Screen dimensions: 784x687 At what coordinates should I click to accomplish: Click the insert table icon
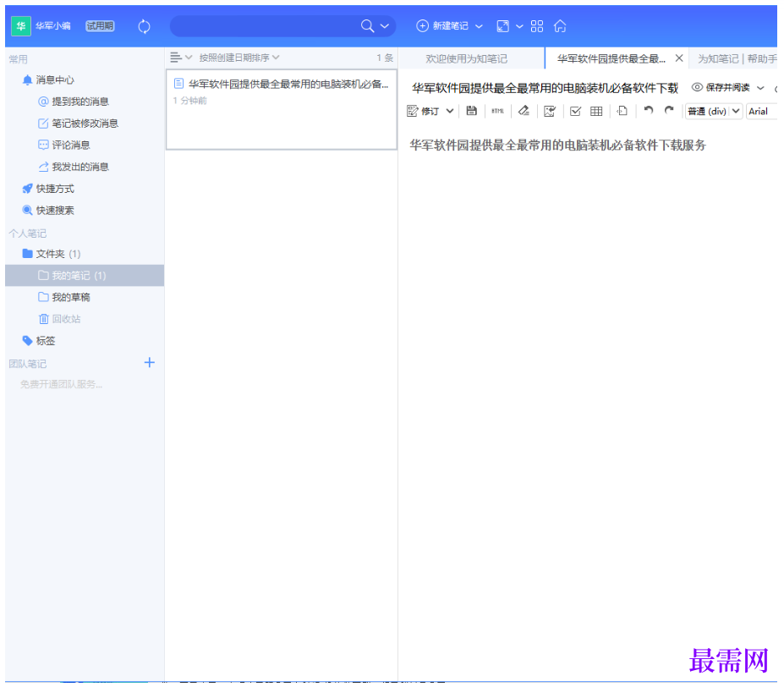click(x=596, y=111)
